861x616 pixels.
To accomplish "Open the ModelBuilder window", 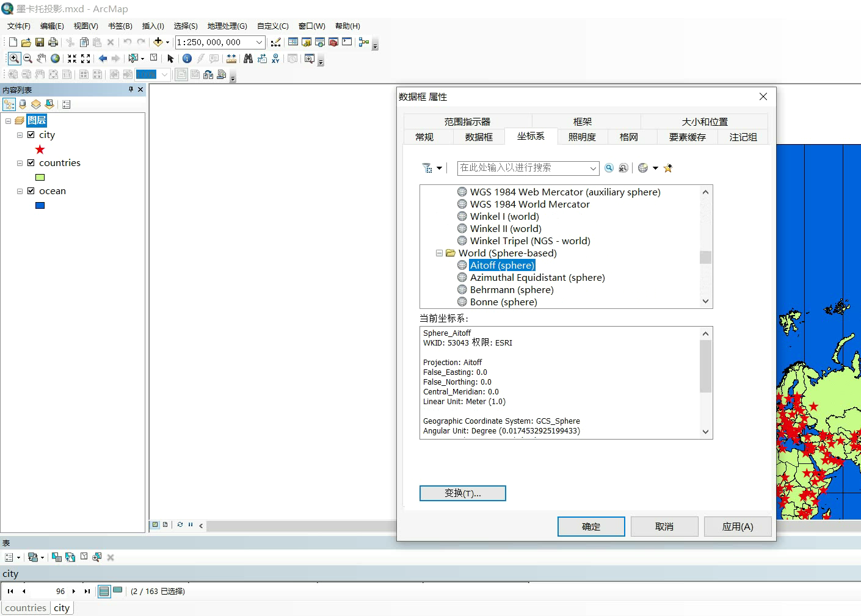I will tap(363, 42).
